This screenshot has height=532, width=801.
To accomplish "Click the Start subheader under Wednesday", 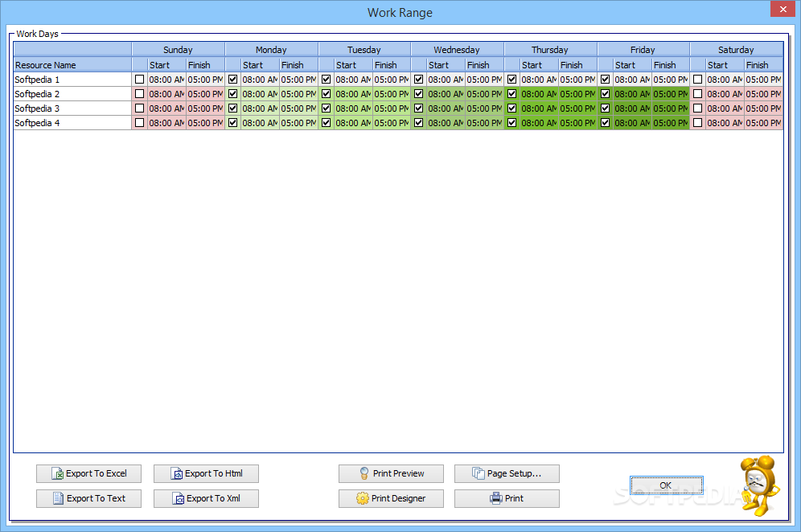I will point(446,65).
